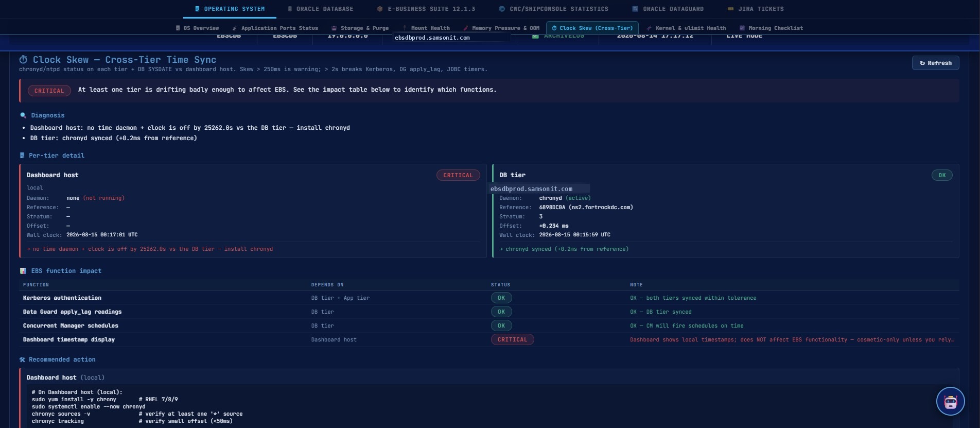This screenshot has height=428, width=980.
Task: Click DB tier wall clock 00:15:59 UTC
Action: [x=574, y=235]
